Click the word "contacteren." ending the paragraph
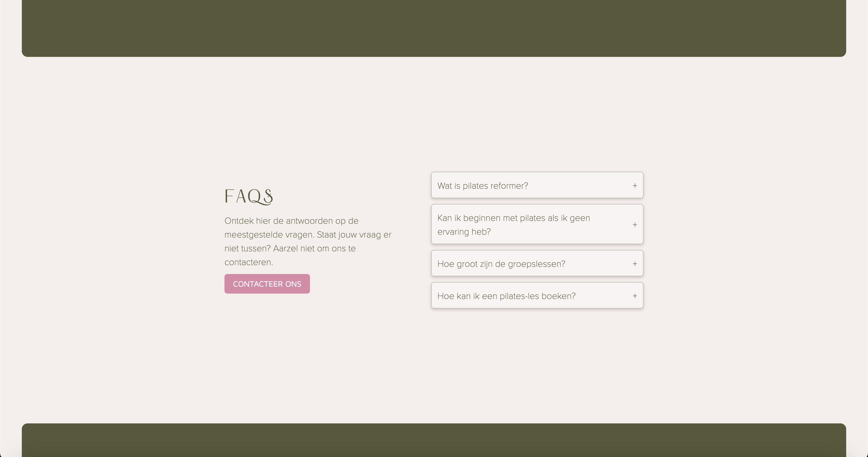 pyautogui.click(x=248, y=263)
